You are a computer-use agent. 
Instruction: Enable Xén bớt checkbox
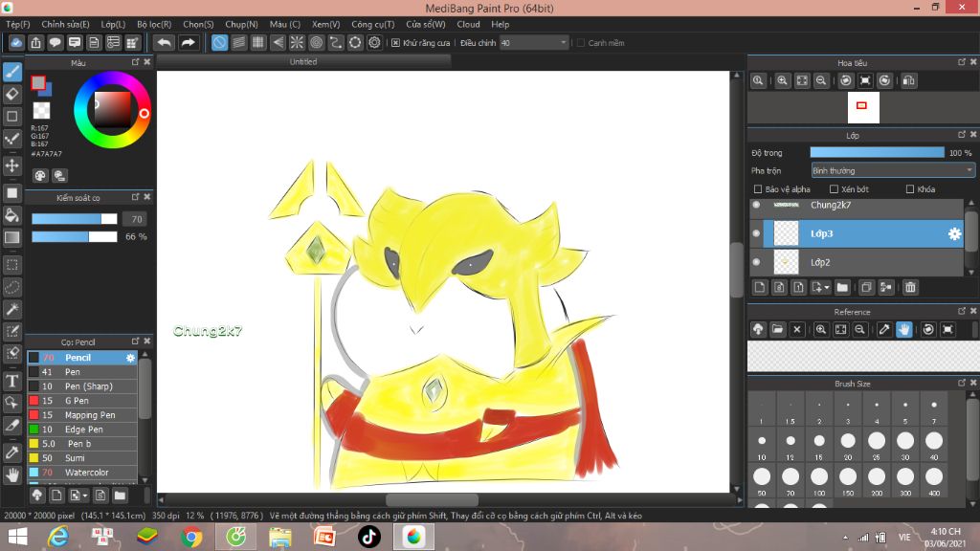(x=834, y=189)
